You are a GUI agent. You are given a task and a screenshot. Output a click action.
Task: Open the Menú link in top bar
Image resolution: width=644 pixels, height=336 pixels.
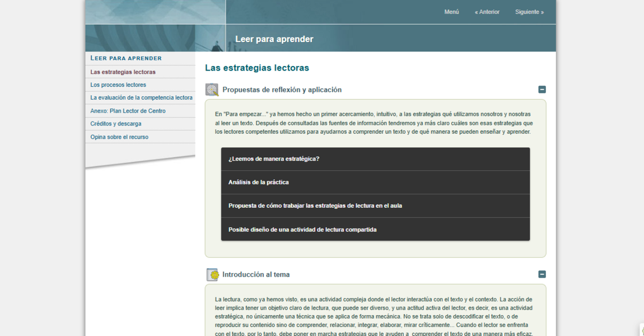[451, 12]
